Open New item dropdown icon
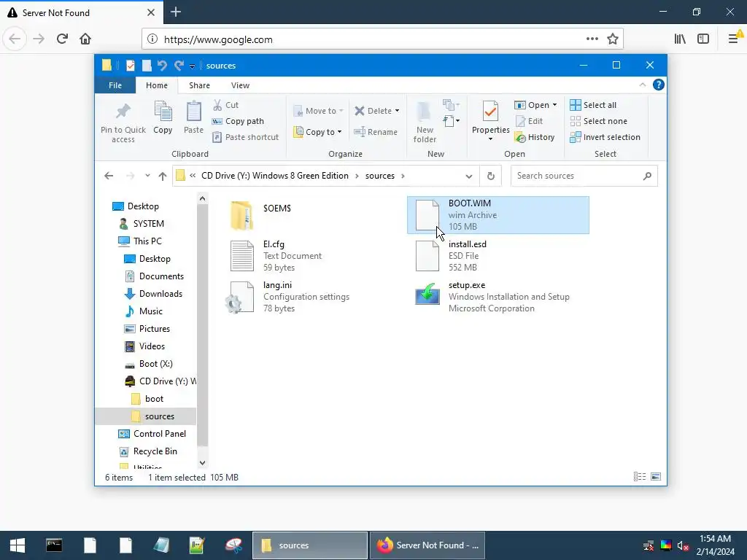The image size is (747, 560). (x=451, y=104)
